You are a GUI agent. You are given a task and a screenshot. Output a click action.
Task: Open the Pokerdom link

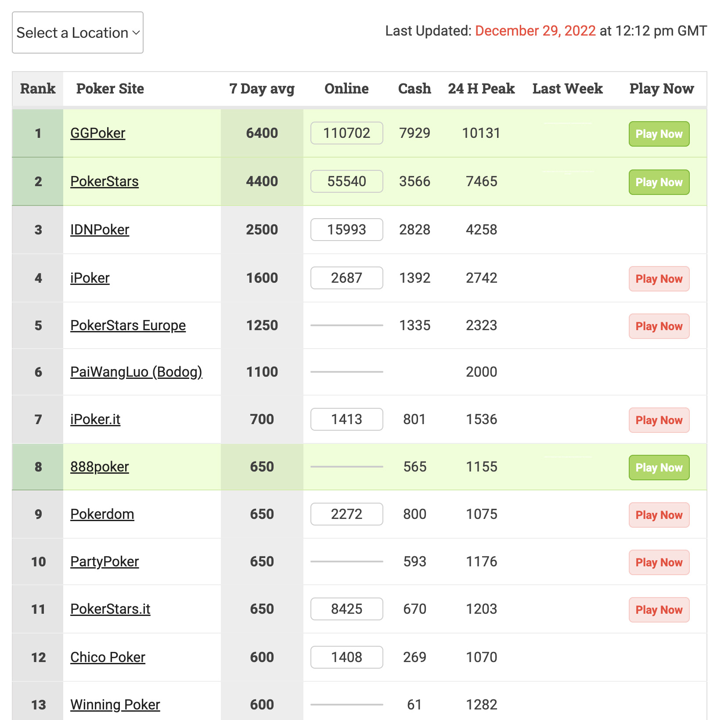pos(102,514)
